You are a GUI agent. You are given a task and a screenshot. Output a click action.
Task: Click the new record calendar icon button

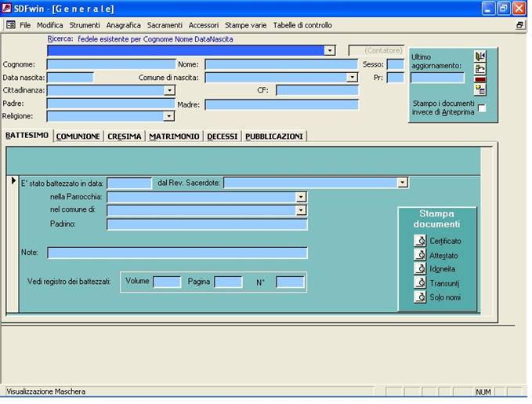point(480,90)
